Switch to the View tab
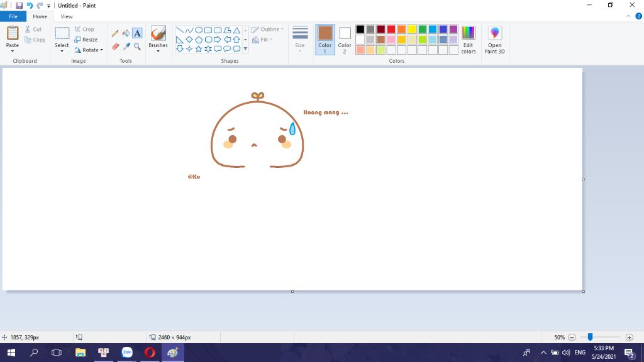This screenshot has height=362, width=644. [x=67, y=16]
